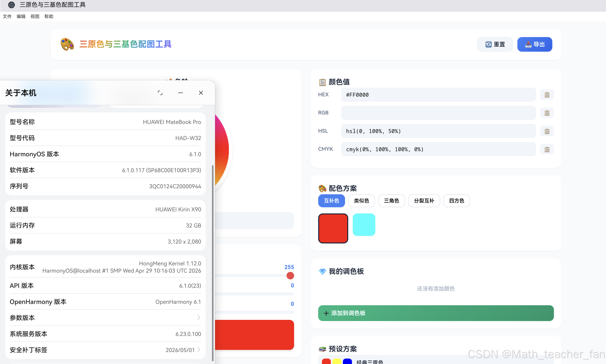Click the 系统服务版本 6.23.0.100 row
The image size is (606, 364).
pyautogui.click(x=105, y=334)
